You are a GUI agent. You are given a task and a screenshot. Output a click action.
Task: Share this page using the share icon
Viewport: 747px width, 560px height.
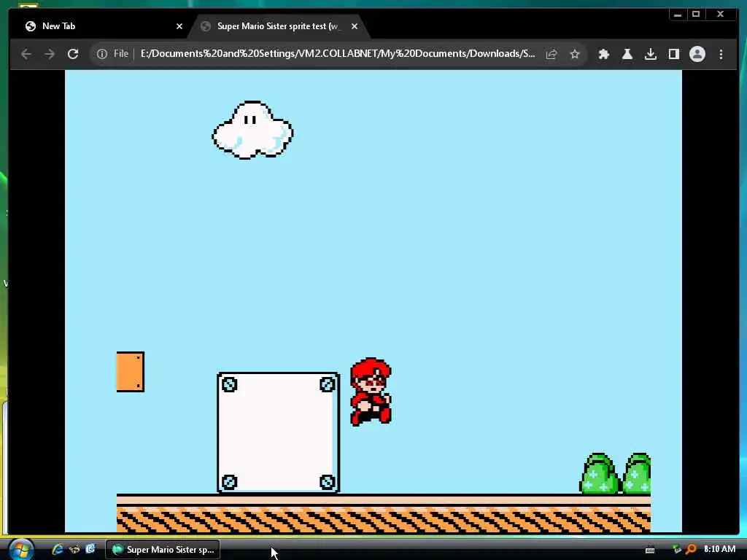pyautogui.click(x=551, y=54)
